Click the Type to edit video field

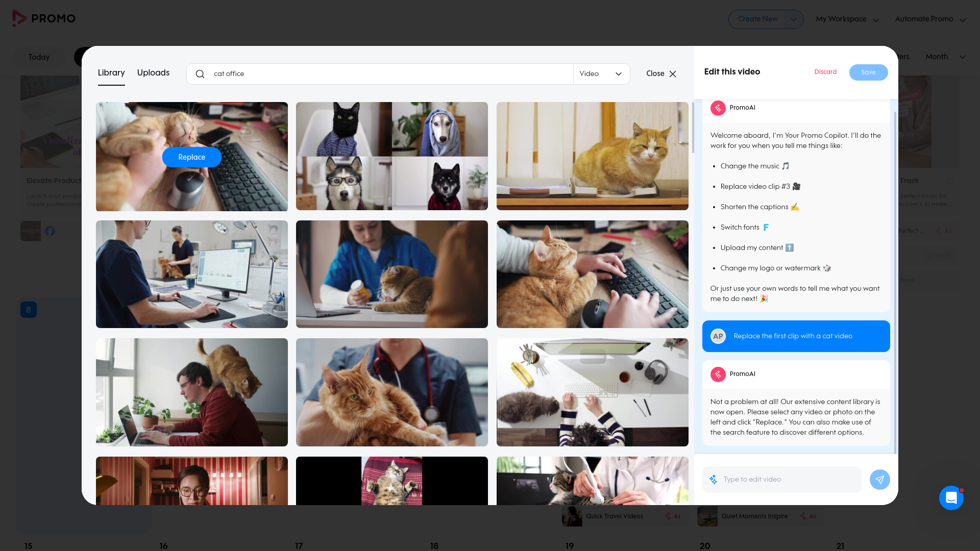782,480
